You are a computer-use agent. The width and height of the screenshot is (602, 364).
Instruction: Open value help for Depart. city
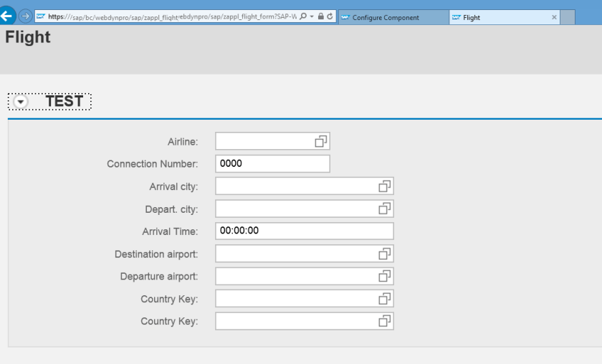click(385, 209)
